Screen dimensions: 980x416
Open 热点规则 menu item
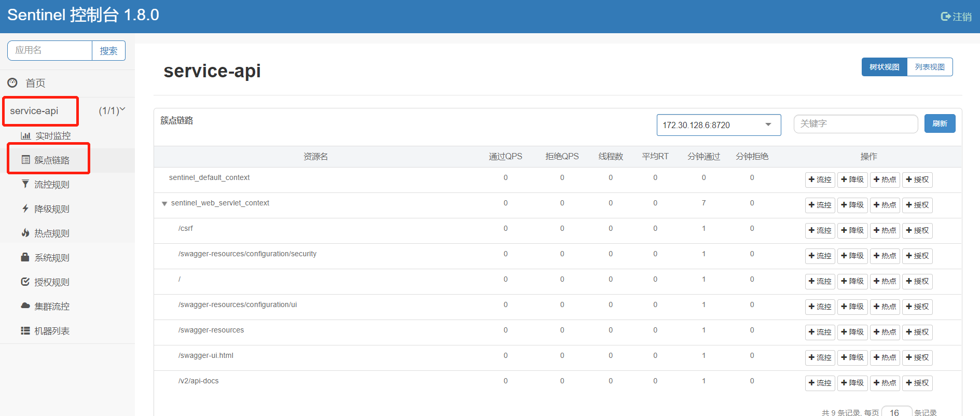52,233
